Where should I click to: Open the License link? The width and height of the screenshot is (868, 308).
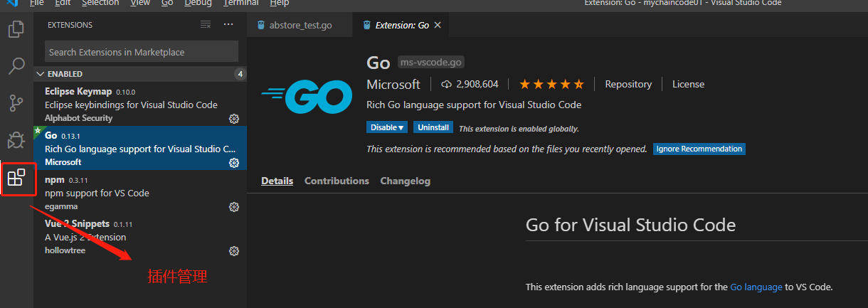click(x=688, y=84)
